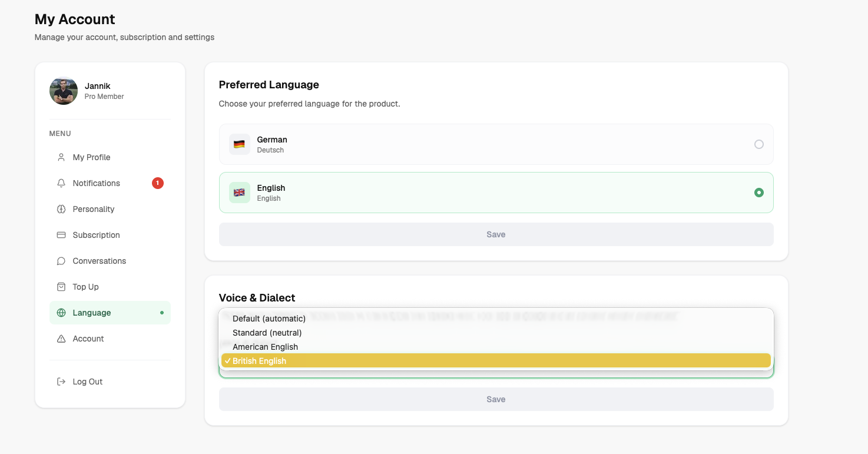Screen dimensions: 868x454
Task: Select the English radio button
Action: [758, 193]
